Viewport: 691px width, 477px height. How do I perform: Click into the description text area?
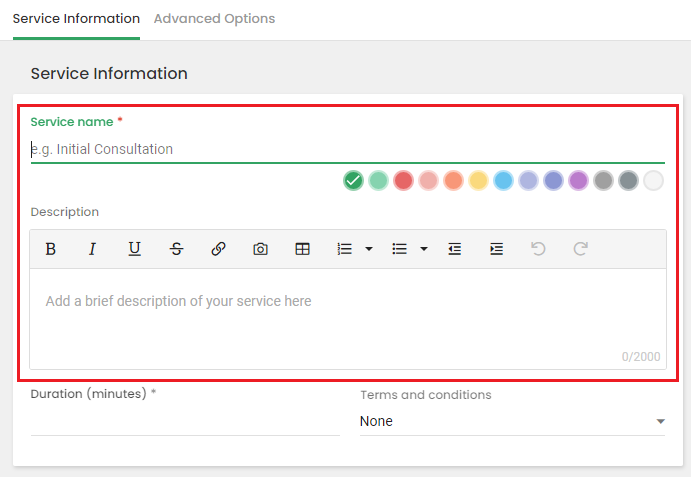coord(348,318)
